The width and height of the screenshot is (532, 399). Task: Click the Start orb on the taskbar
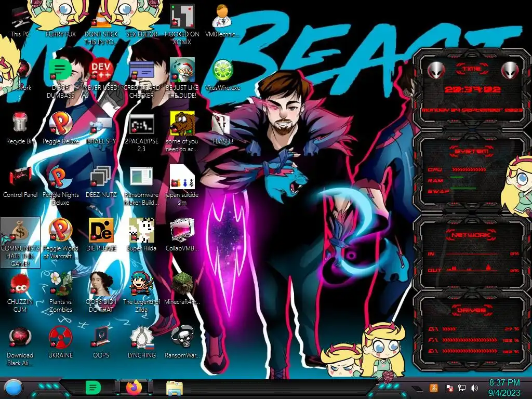pyautogui.click(x=13, y=388)
